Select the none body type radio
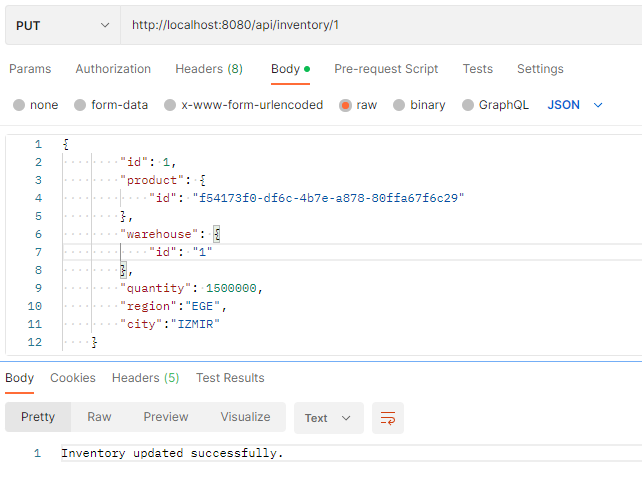This screenshot has width=642, height=486. click(x=19, y=105)
